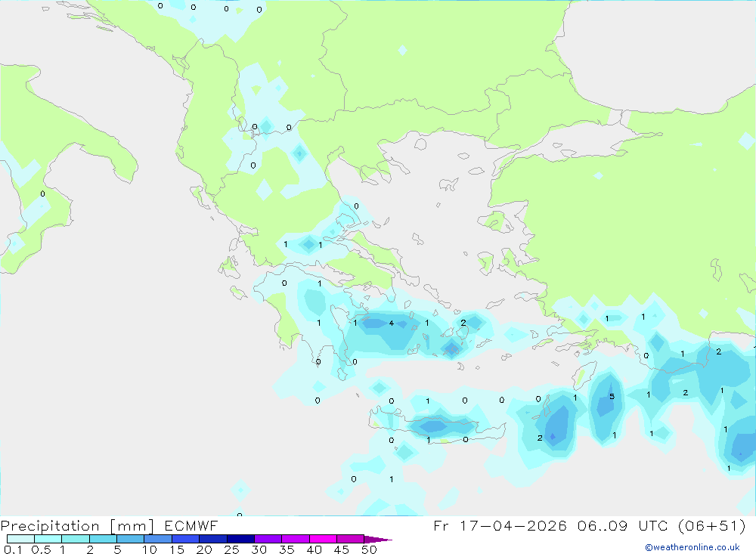The width and height of the screenshot is (756, 554).
Task: Click the '(06+51)' forecast offset label
Action: click(x=711, y=525)
